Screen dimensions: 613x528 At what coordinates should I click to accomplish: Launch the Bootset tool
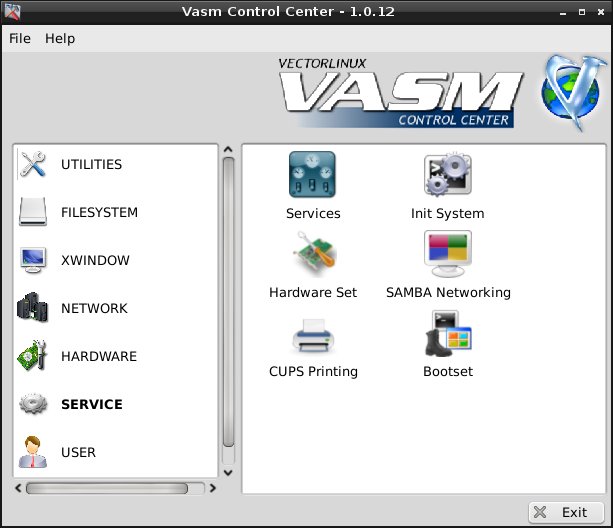point(447,333)
